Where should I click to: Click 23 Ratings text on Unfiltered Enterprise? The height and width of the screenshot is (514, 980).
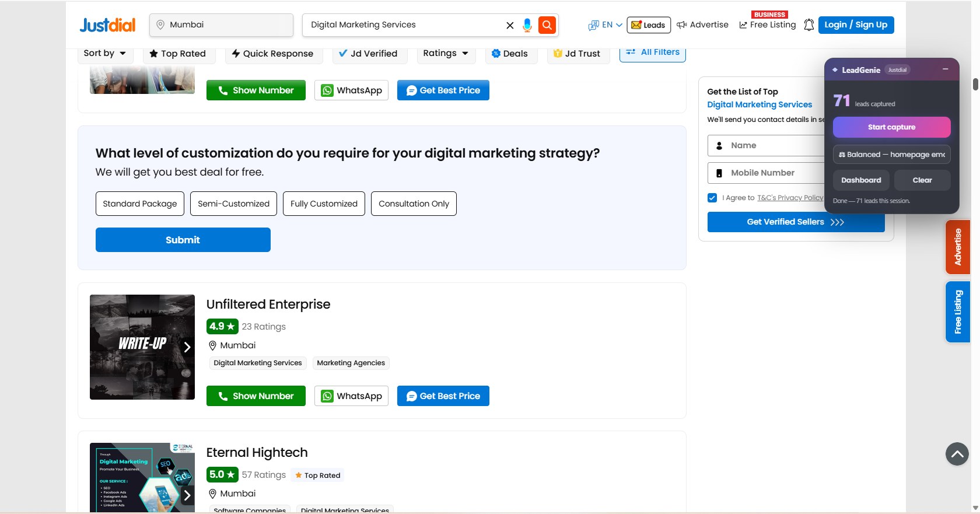pos(264,327)
